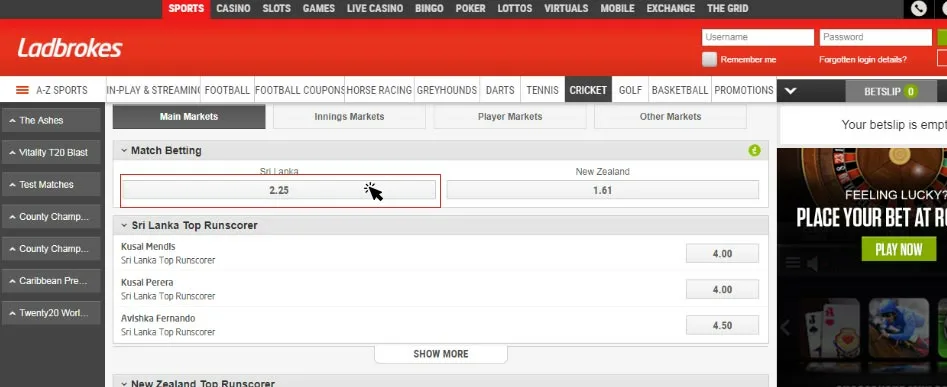Collapse the Sri Lanka Top Runscorer section
This screenshot has height=387, width=947.
pyautogui.click(x=124, y=225)
